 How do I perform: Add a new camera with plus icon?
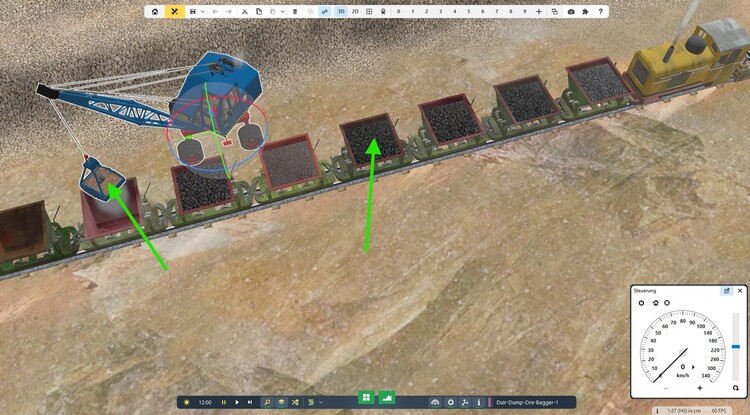[x=539, y=11]
